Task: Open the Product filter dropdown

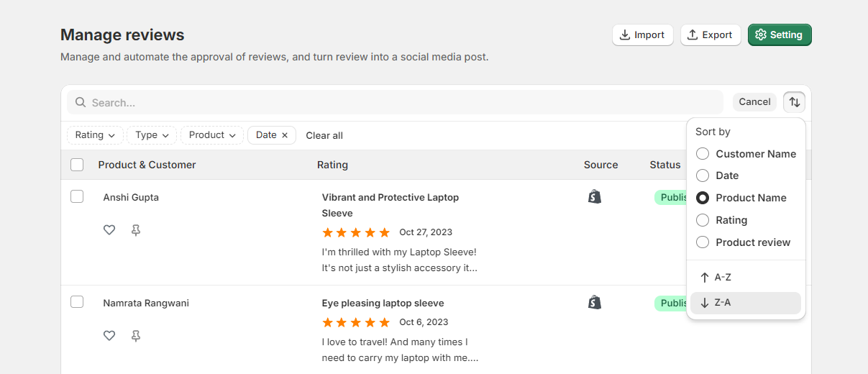Action: (x=212, y=135)
